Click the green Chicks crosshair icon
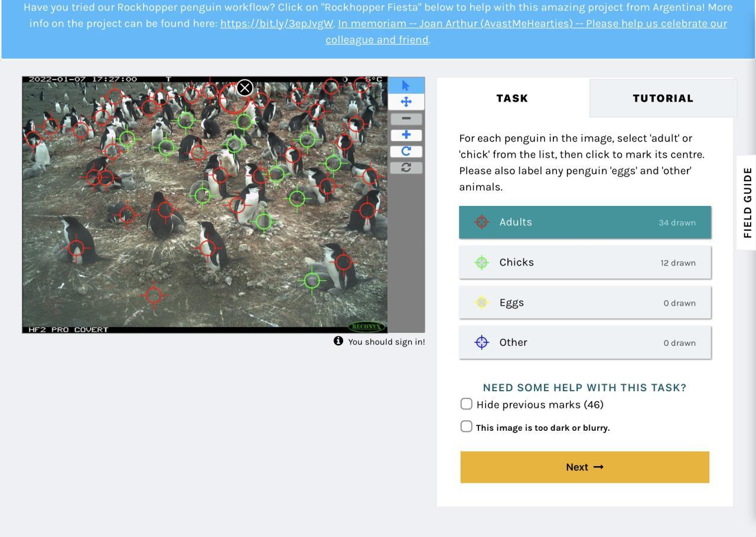 tap(482, 263)
